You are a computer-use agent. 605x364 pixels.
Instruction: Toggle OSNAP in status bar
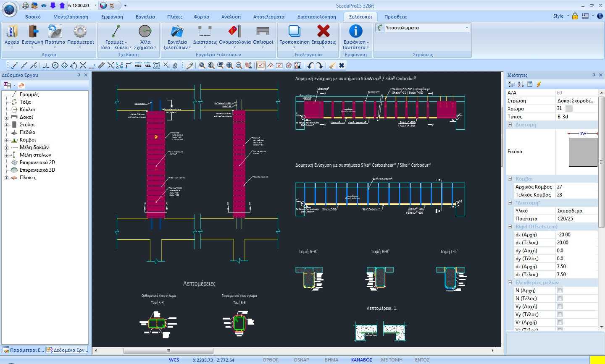point(301,360)
